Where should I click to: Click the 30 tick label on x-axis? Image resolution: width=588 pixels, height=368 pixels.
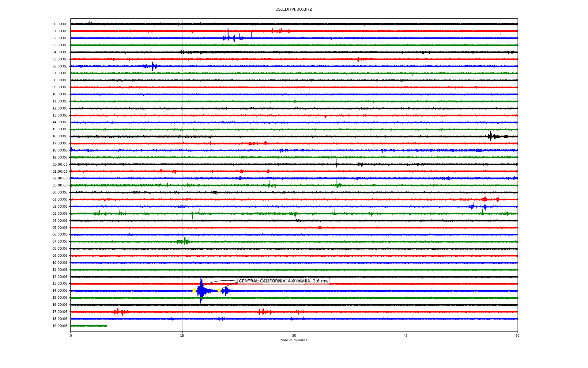[294, 335]
